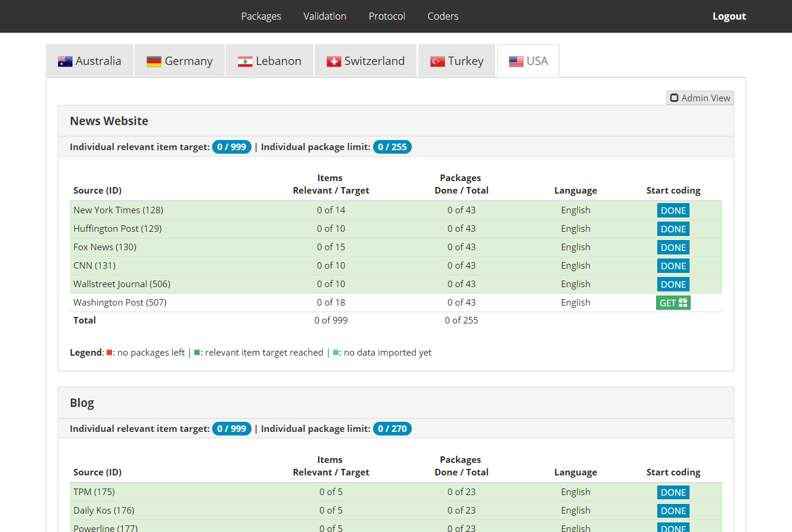Screen dimensions: 792x532
Task: Switch to the Lebanon tab
Action: tap(269, 61)
